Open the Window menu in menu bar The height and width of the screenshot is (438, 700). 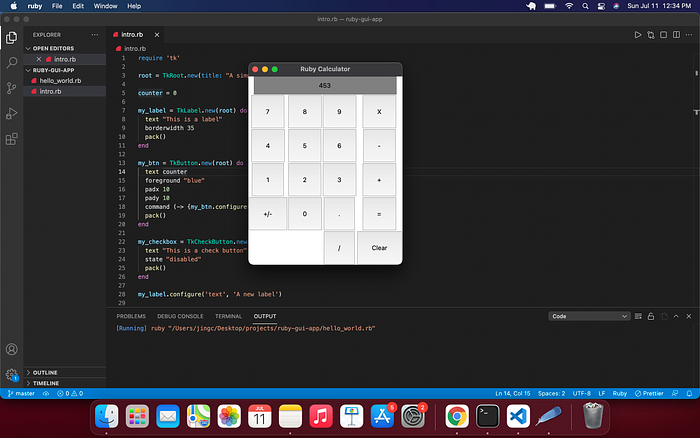click(105, 6)
